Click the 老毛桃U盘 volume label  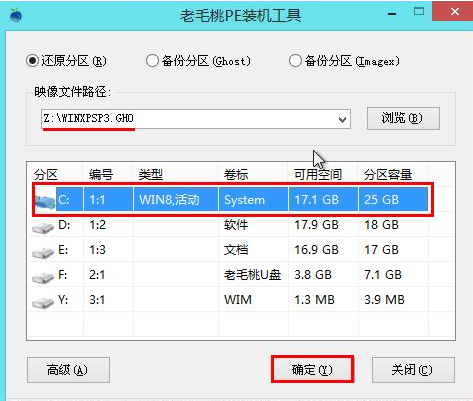tap(252, 275)
